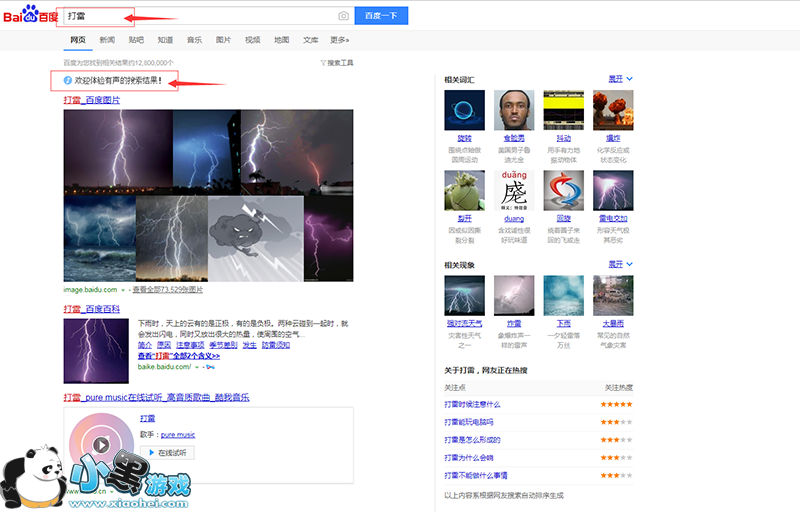Click the 在线试听 play button
This screenshot has width=800, height=512.
167,452
